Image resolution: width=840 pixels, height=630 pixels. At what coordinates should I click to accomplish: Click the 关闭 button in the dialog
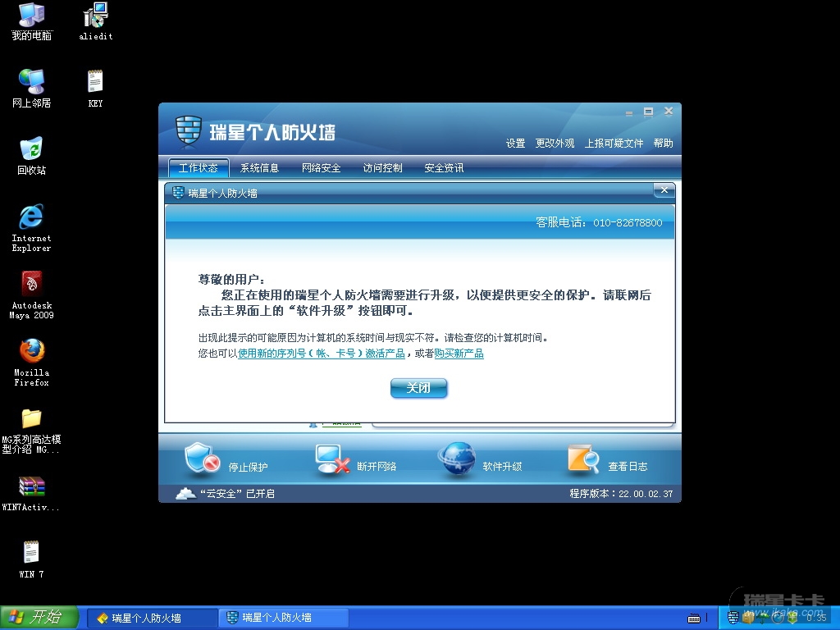pos(418,388)
